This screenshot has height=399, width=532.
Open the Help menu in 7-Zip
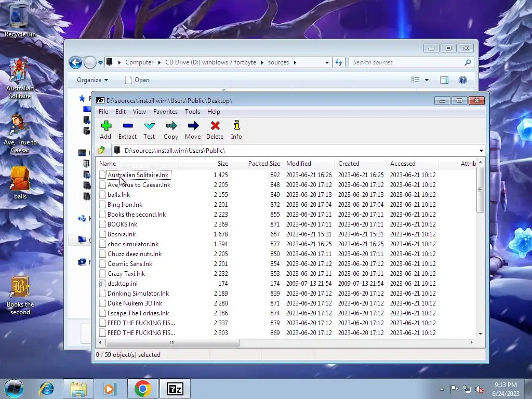tap(214, 112)
